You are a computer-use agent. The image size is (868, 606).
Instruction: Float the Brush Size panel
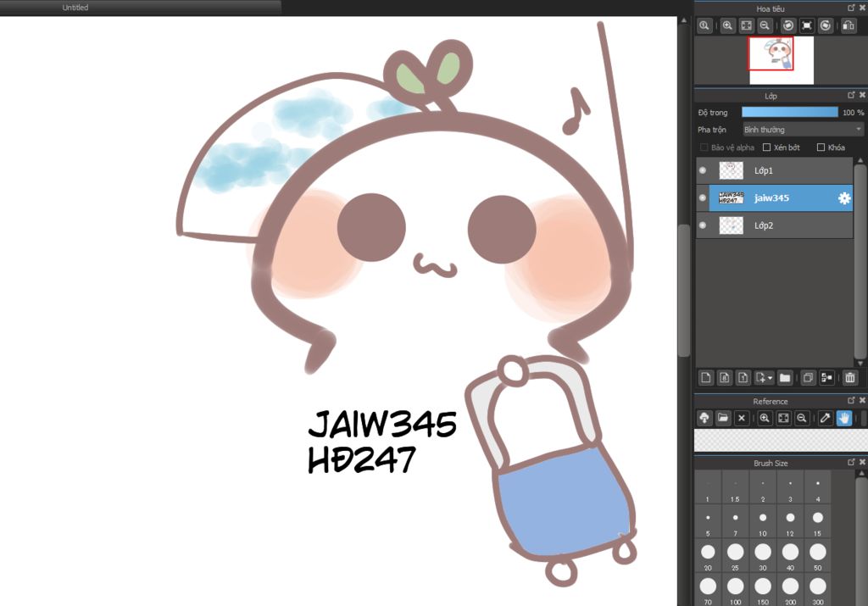pyautogui.click(x=851, y=462)
